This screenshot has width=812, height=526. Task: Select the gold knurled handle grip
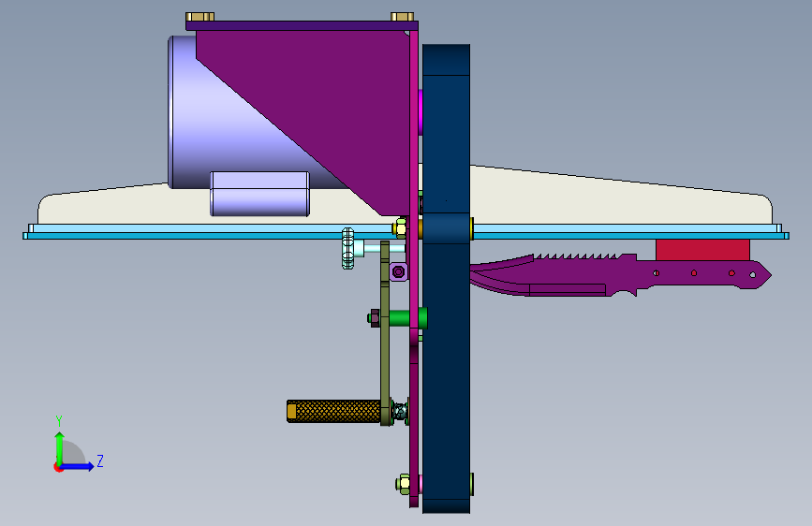tap(333, 411)
